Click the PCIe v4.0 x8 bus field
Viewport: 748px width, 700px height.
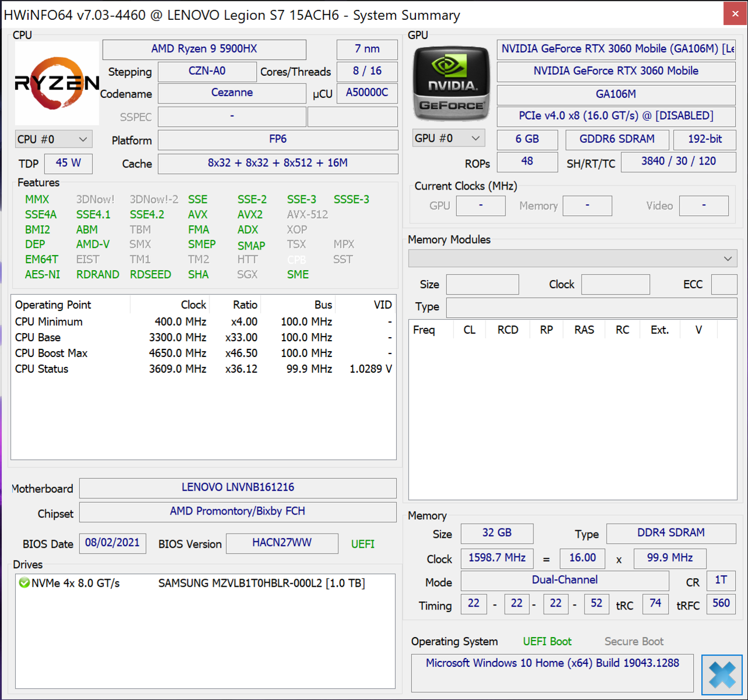[616, 116]
